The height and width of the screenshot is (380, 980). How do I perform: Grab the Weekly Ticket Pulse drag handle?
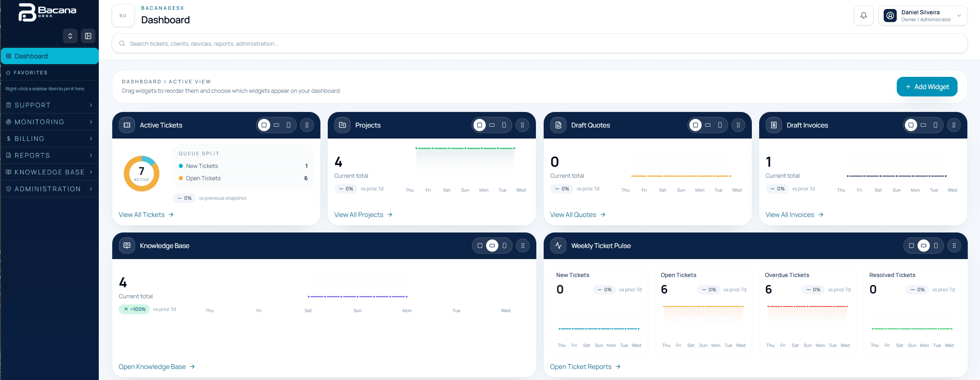(954, 246)
